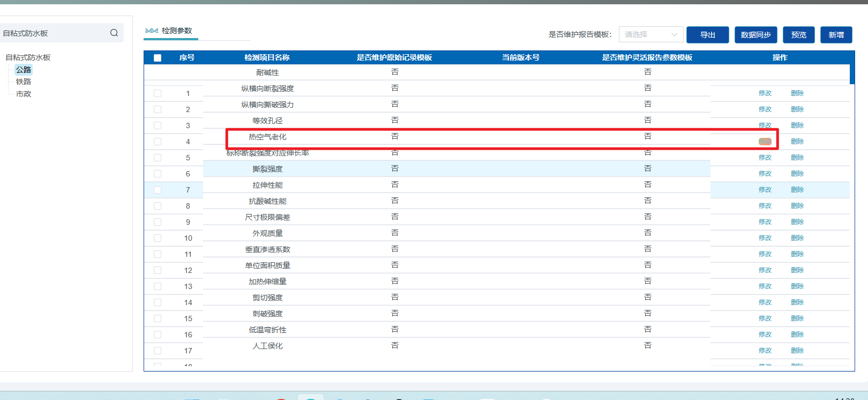
Task: Click the table's vertical scrollbar thumb
Action: click(x=852, y=74)
